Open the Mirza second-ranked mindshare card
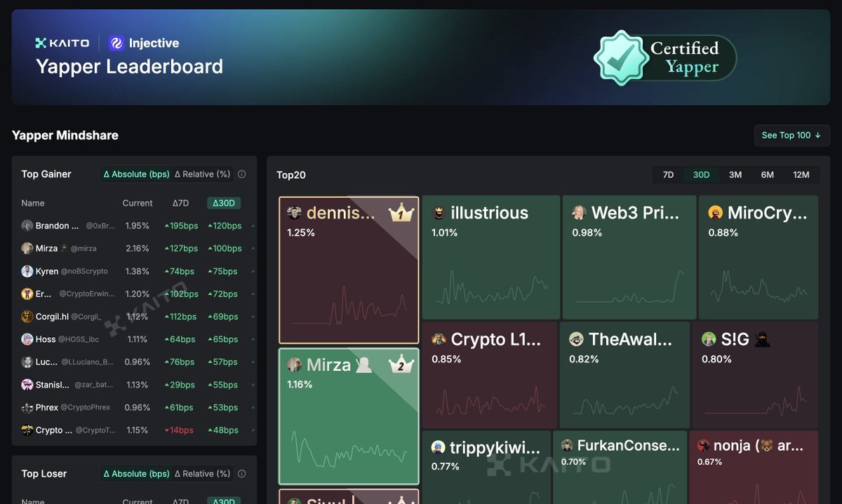This screenshot has width=842, height=504. [x=349, y=416]
